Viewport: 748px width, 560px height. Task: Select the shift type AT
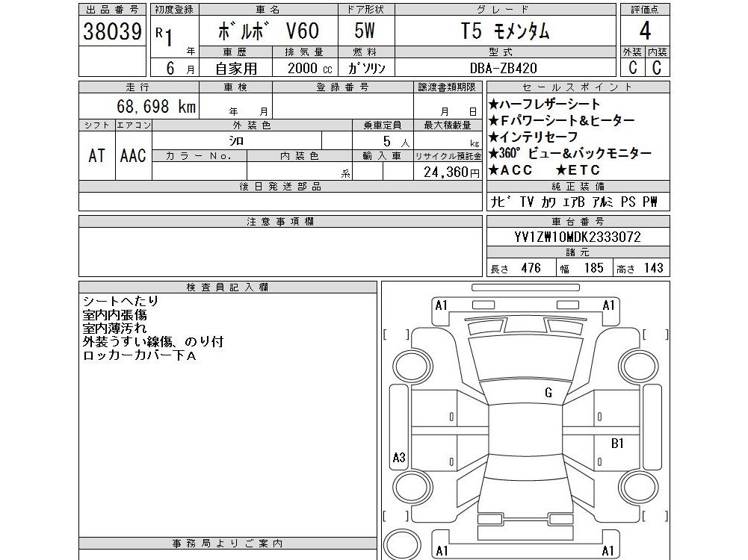[97, 155]
